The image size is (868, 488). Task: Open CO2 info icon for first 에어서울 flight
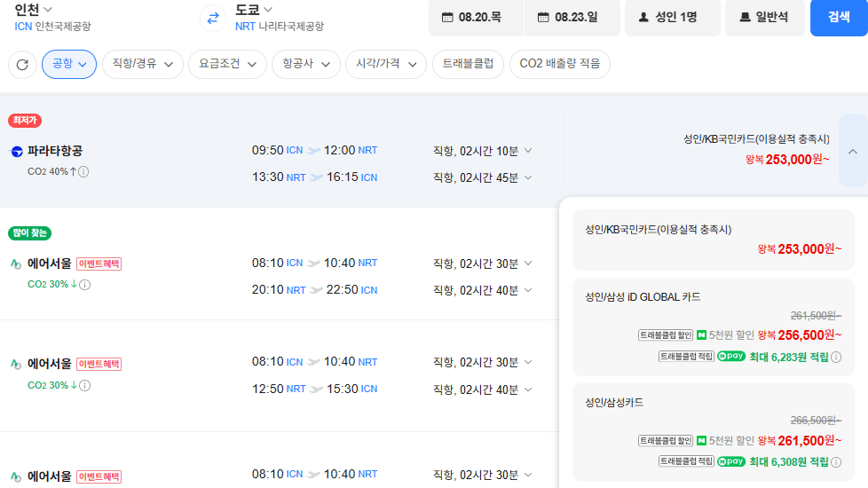[x=84, y=285]
